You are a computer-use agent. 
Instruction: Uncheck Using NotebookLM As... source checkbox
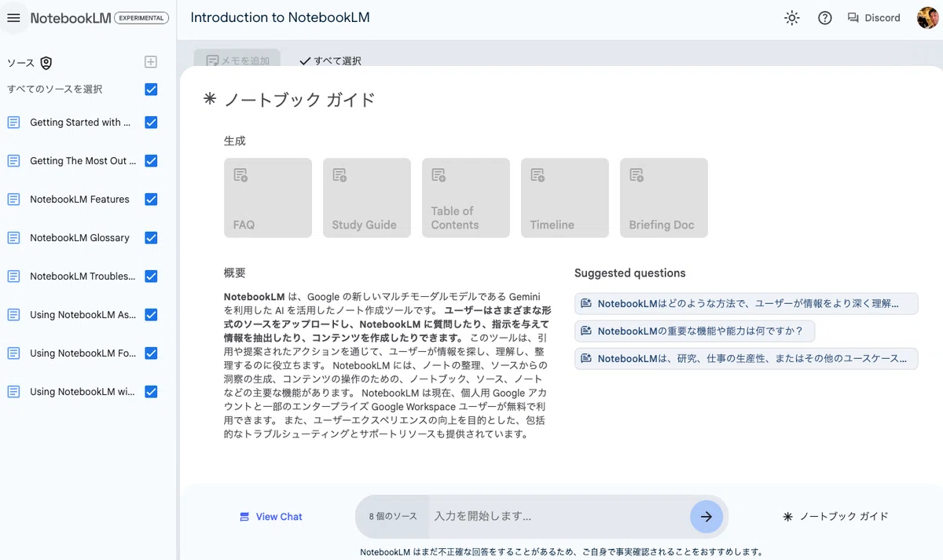click(x=151, y=315)
